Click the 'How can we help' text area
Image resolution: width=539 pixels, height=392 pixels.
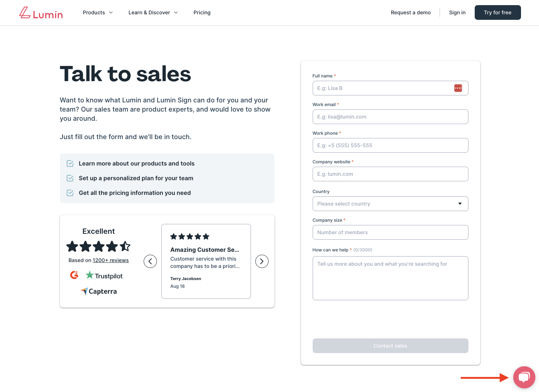(390, 278)
